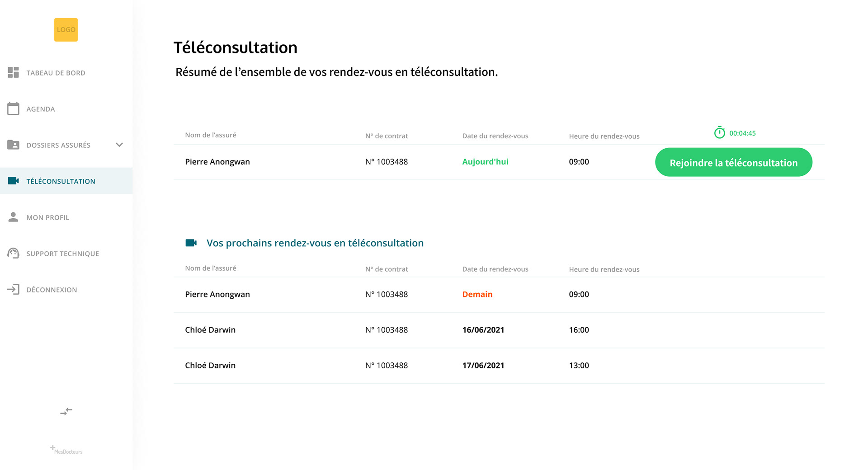Viewport: 868px width, 470px height.
Task: Click the 00:04:45 countdown timer
Action: click(742, 133)
